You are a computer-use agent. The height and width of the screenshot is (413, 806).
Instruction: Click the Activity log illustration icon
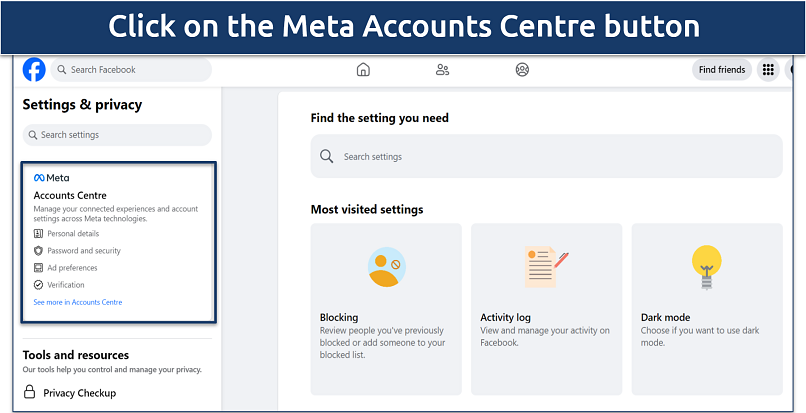[546, 266]
